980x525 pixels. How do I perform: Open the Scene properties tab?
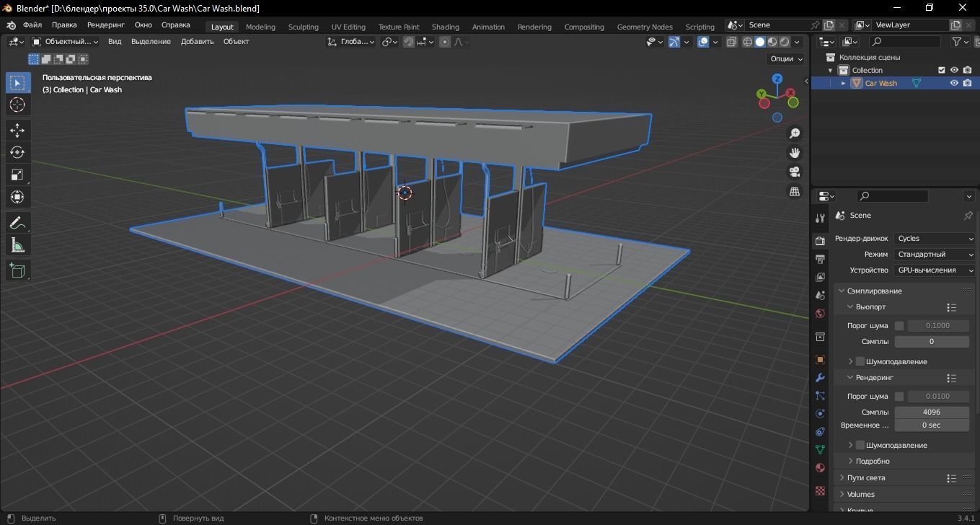820,295
